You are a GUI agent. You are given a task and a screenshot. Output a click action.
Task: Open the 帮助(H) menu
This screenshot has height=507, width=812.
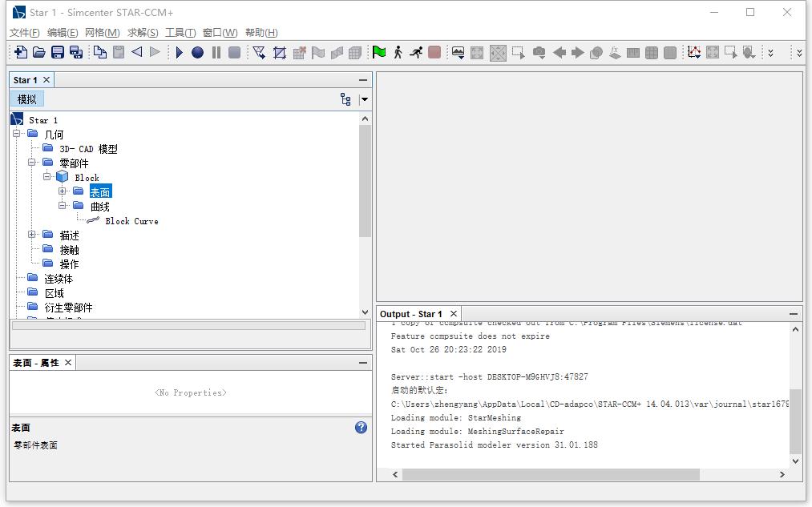click(261, 33)
